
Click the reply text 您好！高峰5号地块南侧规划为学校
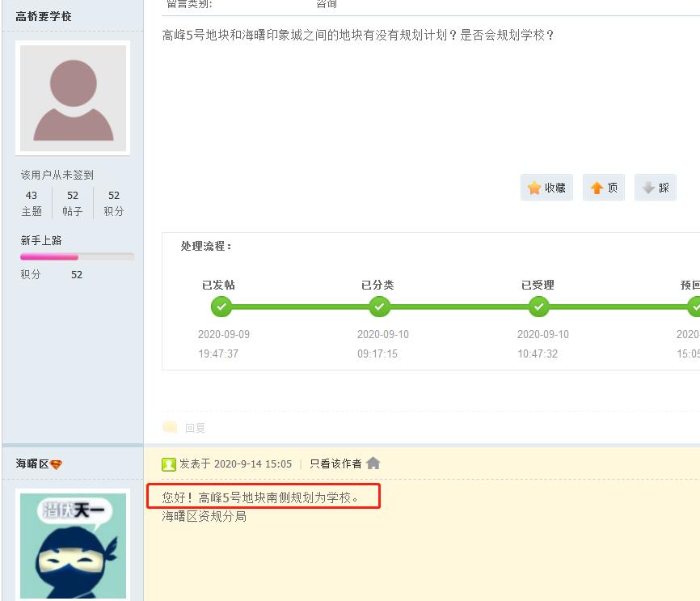(x=260, y=497)
